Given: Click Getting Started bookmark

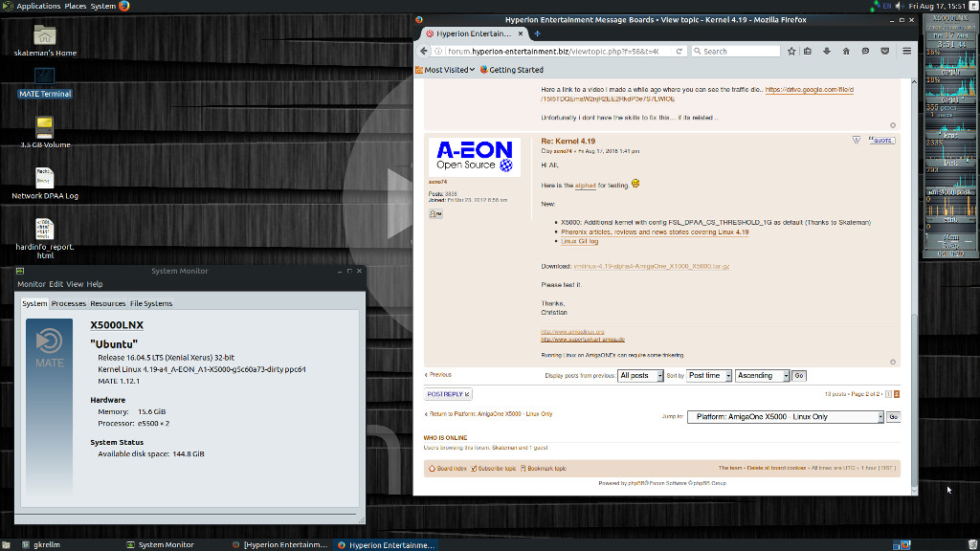Looking at the screenshot, I should click(511, 70).
